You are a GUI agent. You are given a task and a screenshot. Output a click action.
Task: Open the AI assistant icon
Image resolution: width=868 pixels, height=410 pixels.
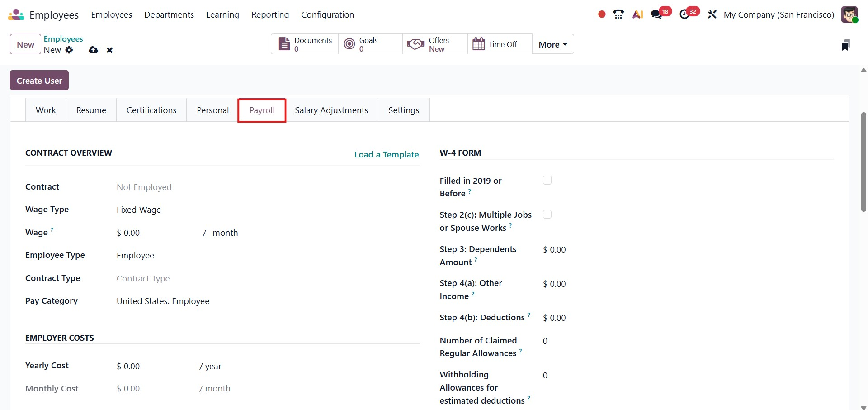637,14
